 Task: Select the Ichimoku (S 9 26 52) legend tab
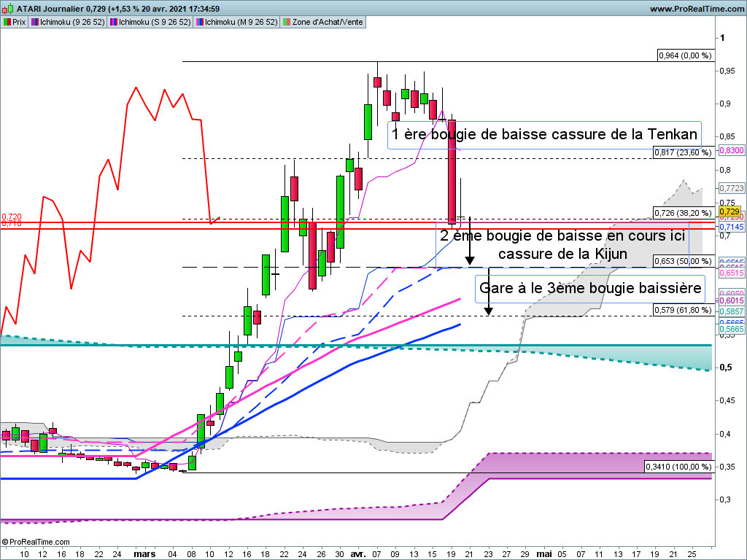(150, 22)
